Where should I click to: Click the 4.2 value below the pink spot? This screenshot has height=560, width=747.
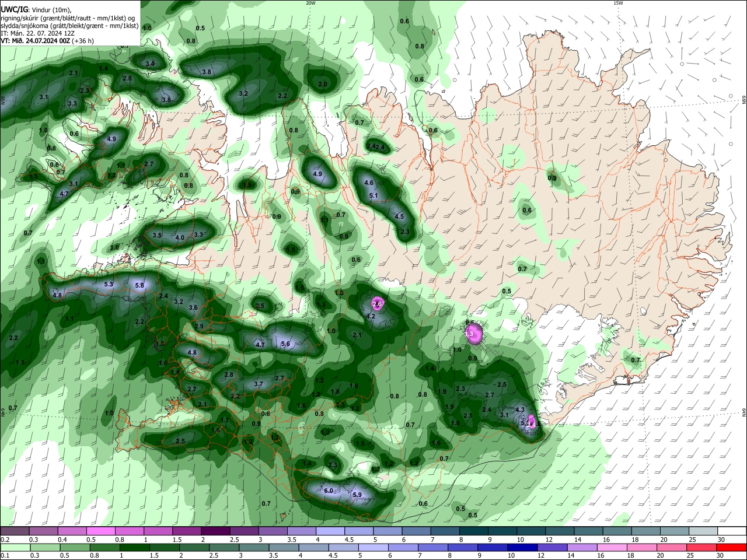coord(371,316)
